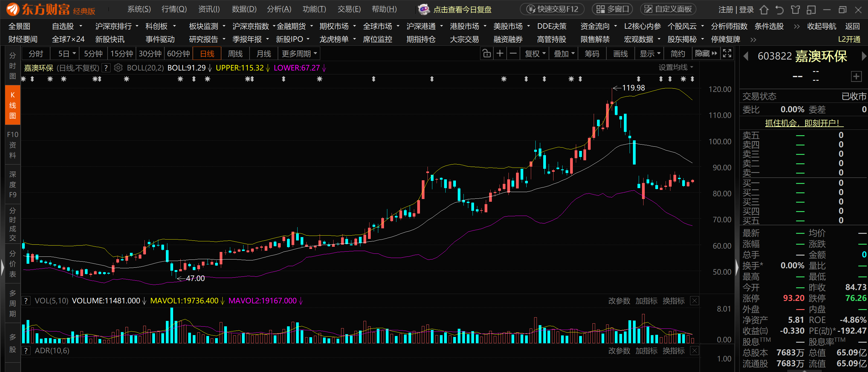868x372 pixels.
Task: Click the home icon in title bar
Action: (x=764, y=9)
